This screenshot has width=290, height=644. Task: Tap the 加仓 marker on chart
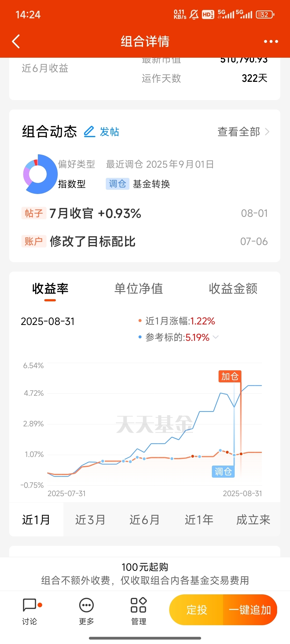coord(230,376)
